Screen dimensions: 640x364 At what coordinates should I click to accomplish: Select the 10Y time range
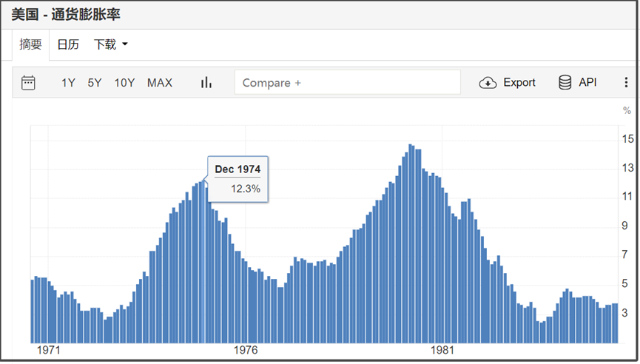[x=124, y=83]
